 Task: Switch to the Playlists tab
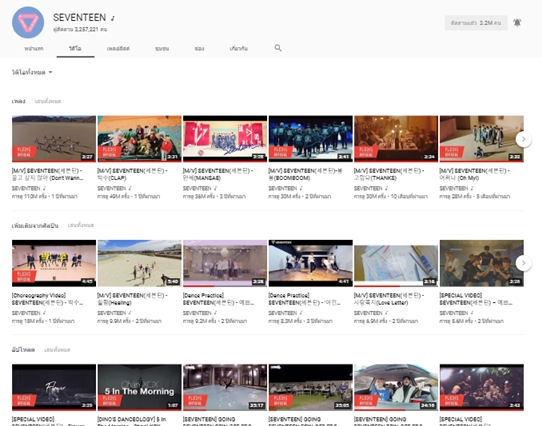pos(118,48)
